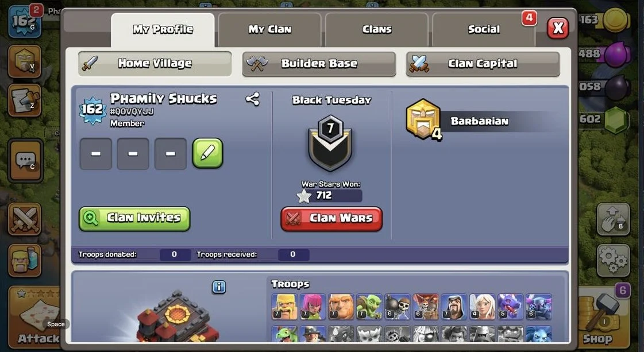Open Town Hall info icon
The image size is (644, 352).
pos(219,287)
